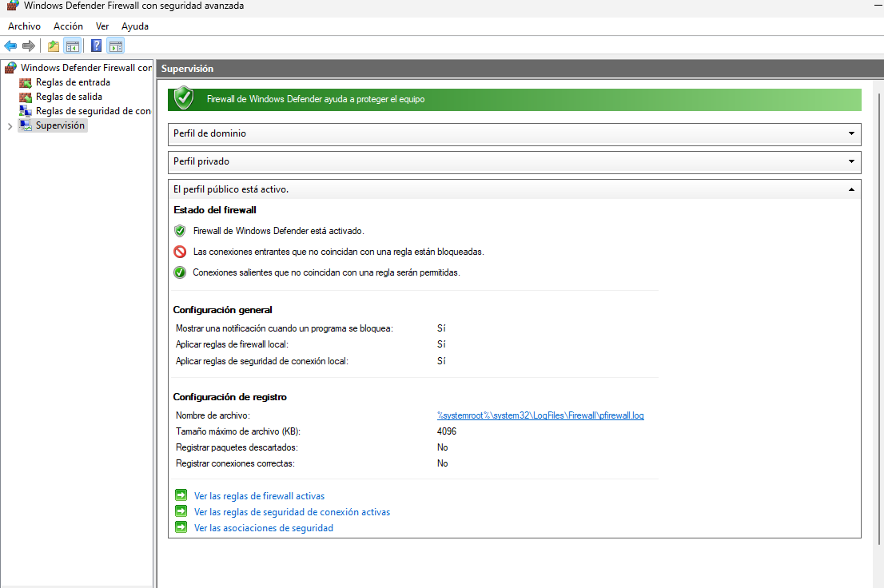
Task: Select Reglas de salida in the tree
Action: point(69,97)
